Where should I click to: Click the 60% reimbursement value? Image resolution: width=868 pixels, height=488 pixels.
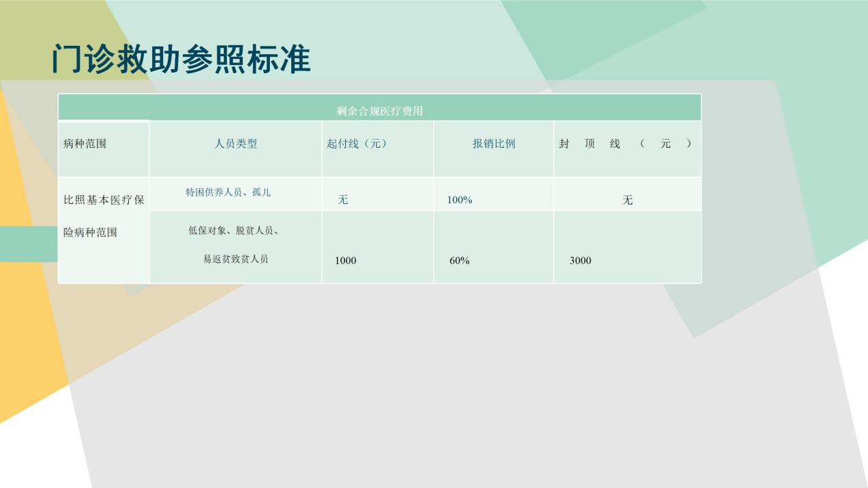point(460,260)
